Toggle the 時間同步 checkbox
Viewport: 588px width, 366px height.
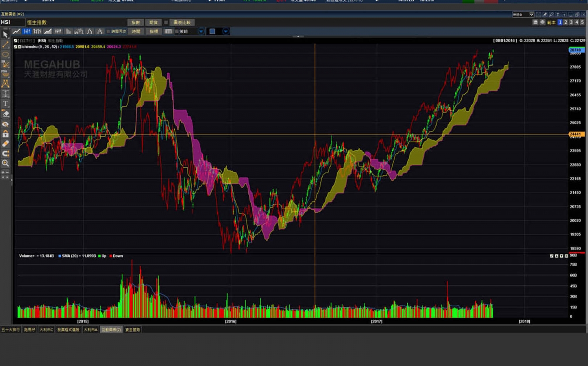click(x=108, y=31)
